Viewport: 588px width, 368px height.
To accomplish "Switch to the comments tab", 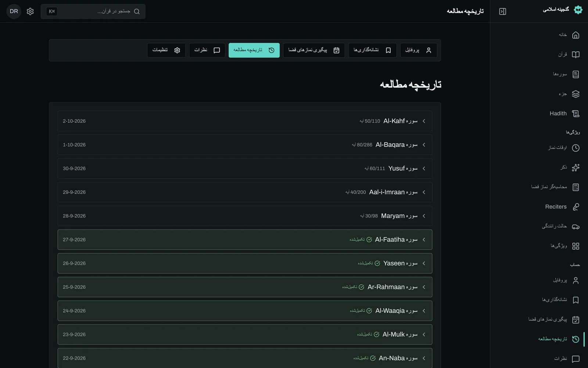I will click(x=207, y=50).
